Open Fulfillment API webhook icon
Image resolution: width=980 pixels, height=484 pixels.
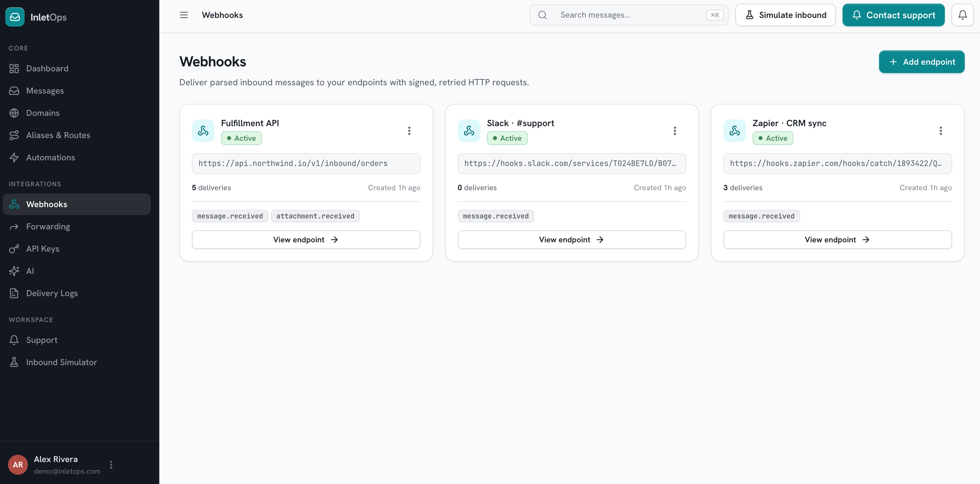pyautogui.click(x=203, y=131)
